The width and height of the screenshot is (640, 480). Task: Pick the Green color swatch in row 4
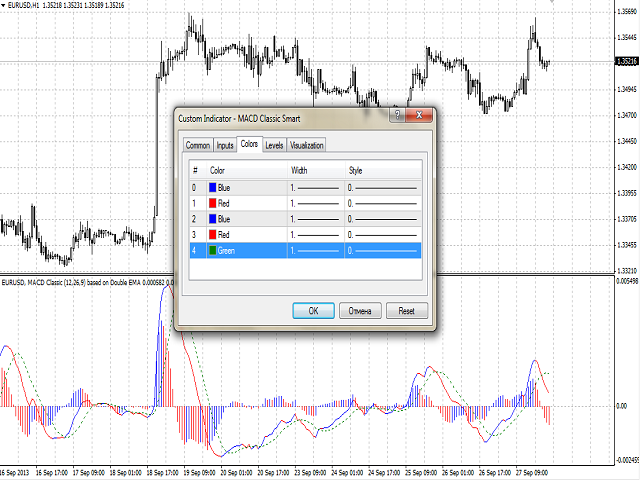click(213, 251)
